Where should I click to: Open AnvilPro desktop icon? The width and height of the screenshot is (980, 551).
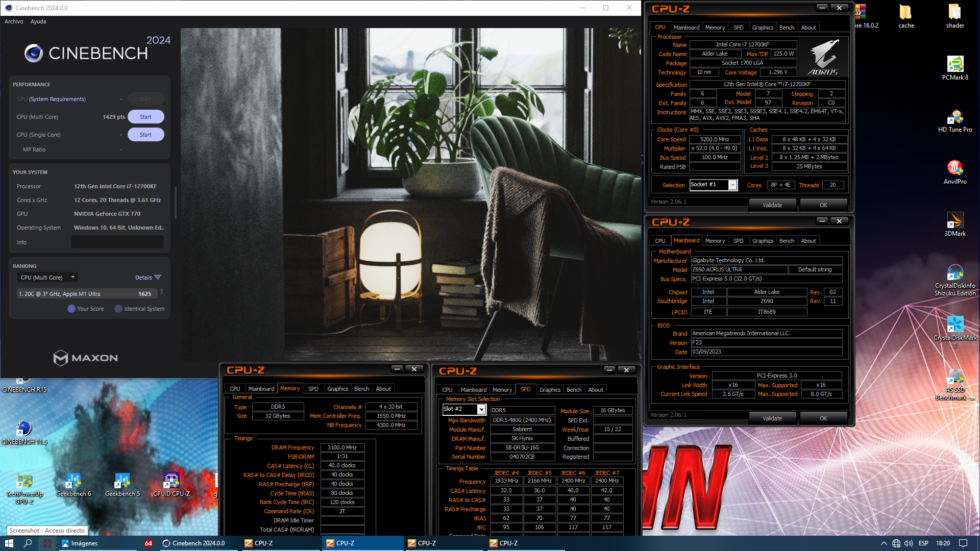click(x=955, y=172)
